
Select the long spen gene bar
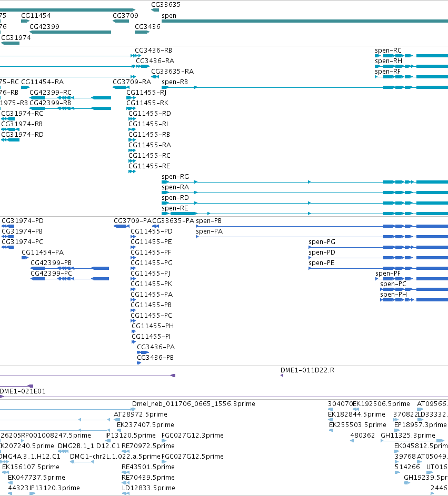305,21
